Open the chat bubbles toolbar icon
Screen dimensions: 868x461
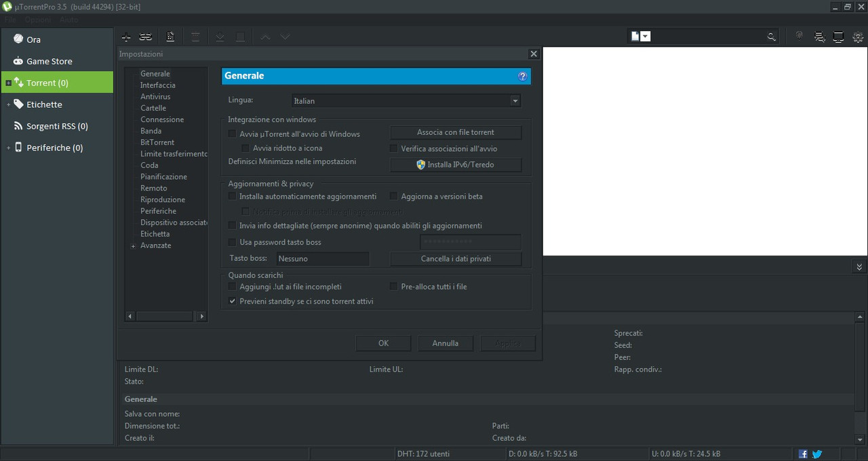pyautogui.click(x=820, y=37)
